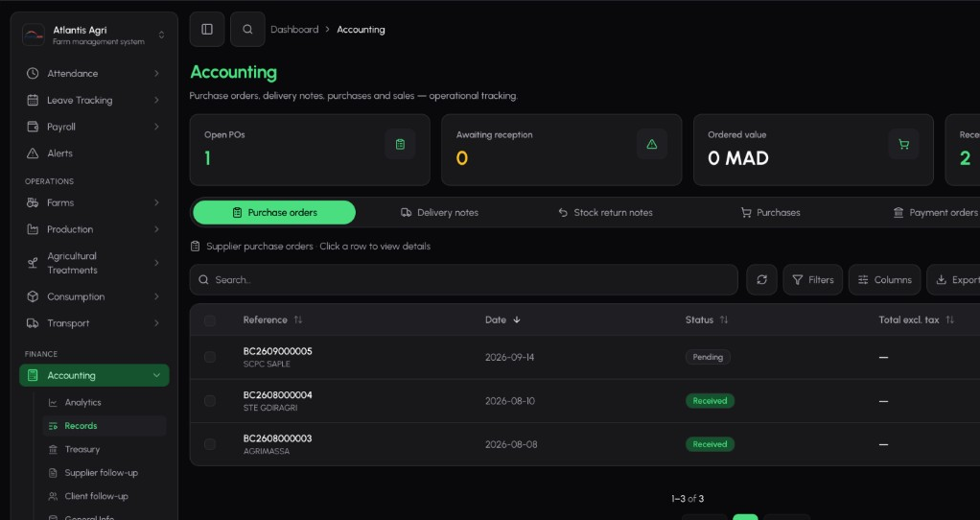Switch to the Stock return notes tab
This screenshot has width=980, height=520.
605,212
